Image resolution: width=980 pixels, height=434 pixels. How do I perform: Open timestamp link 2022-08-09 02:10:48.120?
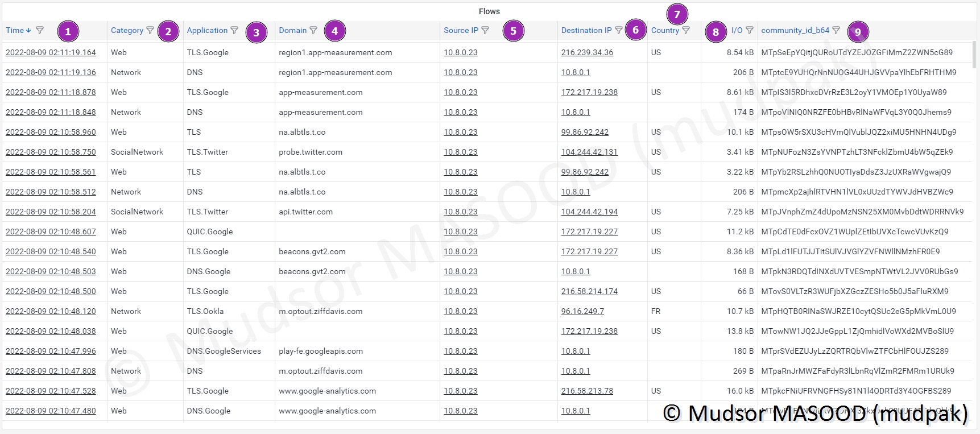(x=51, y=311)
